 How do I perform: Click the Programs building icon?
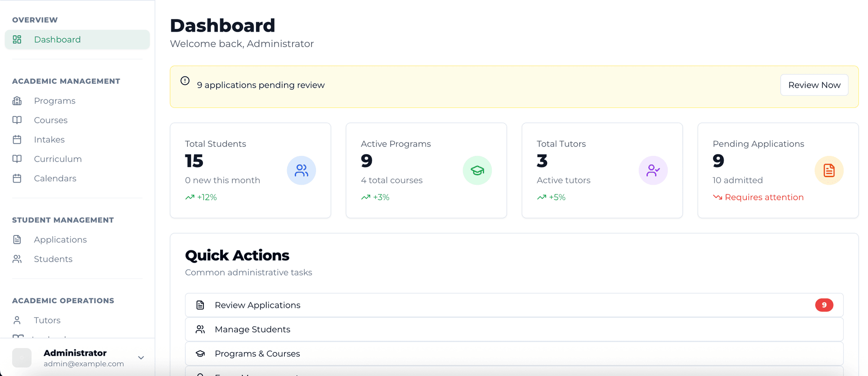(x=17, y=101)
